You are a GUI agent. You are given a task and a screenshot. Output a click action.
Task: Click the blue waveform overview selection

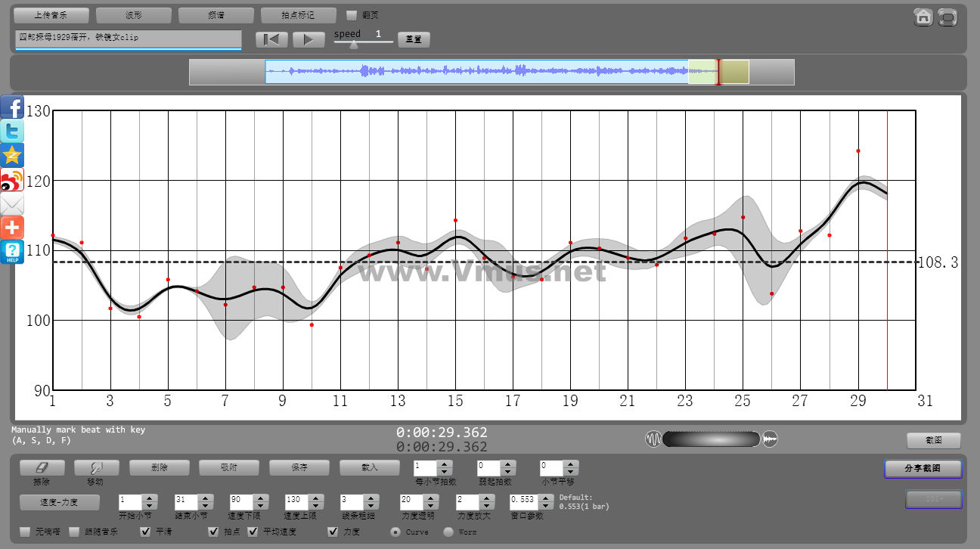point(476,73)
